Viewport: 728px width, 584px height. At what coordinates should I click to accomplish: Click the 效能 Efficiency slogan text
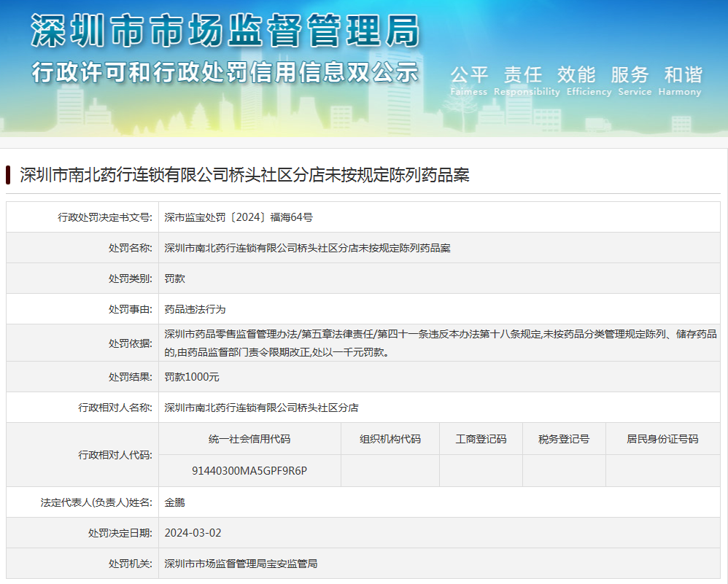tap(589, 80)
